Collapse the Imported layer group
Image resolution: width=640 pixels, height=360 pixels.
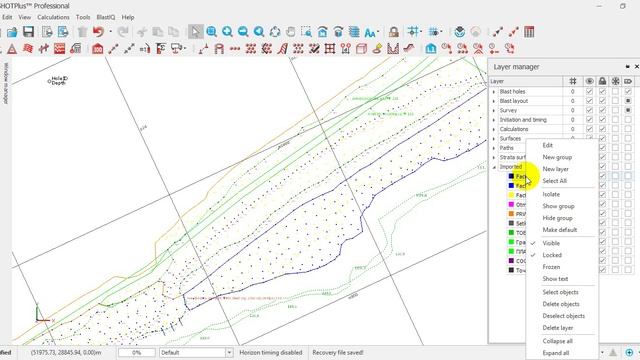pyautogui.click(x=494, y=167)
